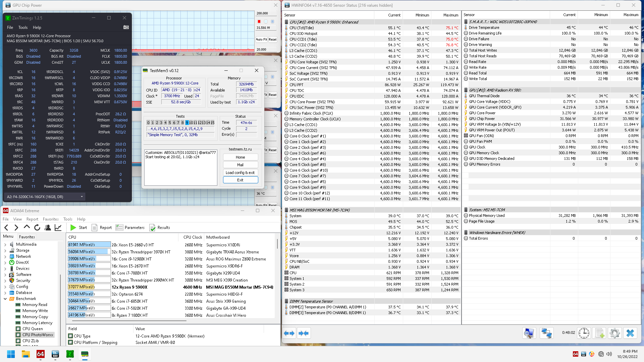
Task: Click HWiNFO log file plus icon
Action: [599, 333]
